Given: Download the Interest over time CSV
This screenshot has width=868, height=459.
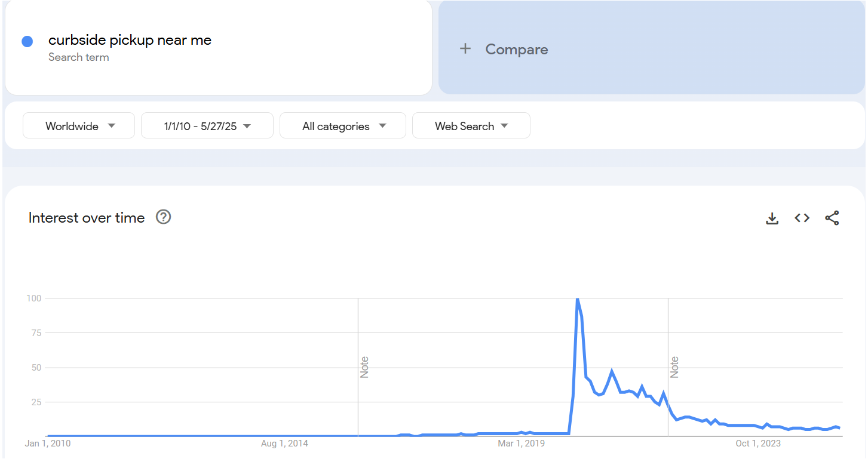Looking at the screenshot, I should [772, 218].
